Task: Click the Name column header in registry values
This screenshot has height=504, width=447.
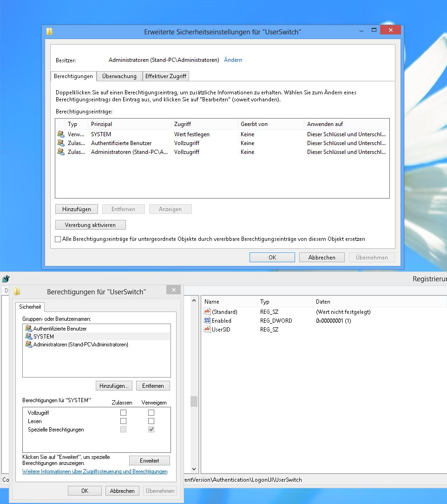Action: (229, 301)
